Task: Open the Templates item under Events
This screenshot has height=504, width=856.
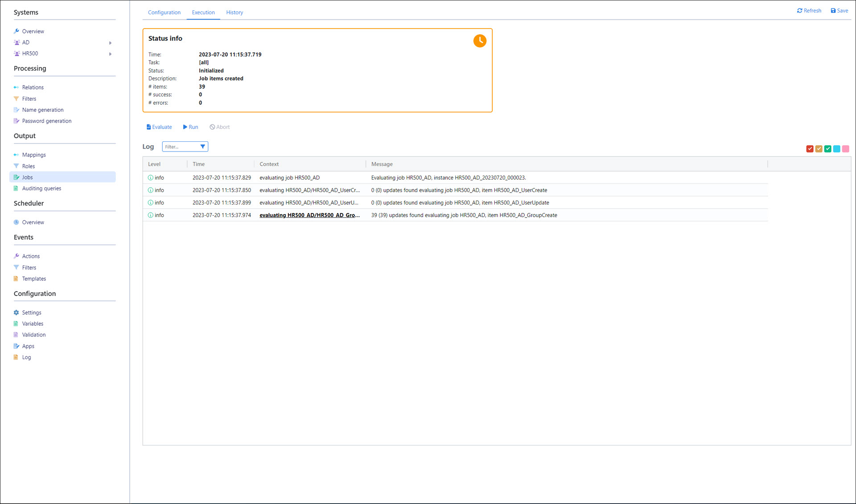Action: pyautogui.click(x=34, y=279)
